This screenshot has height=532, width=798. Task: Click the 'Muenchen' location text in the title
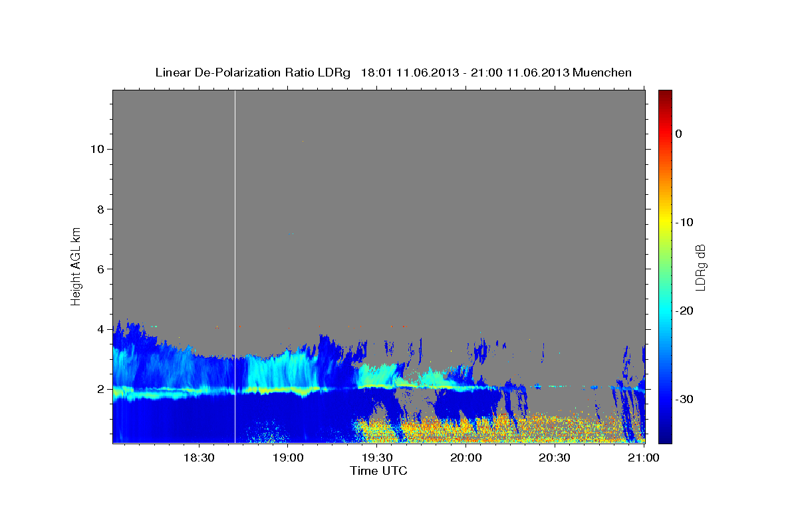pyautogui.click(x=602, y=72)
